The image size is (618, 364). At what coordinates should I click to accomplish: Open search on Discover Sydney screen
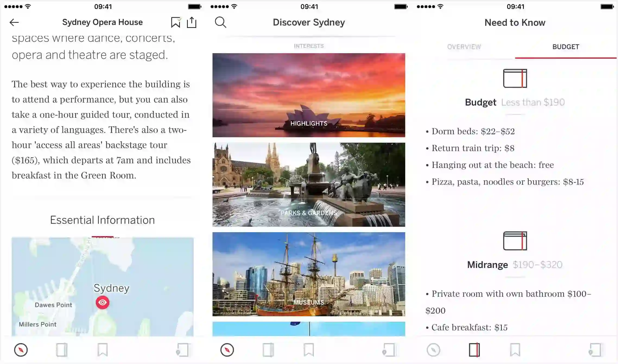tap(220, 22)
